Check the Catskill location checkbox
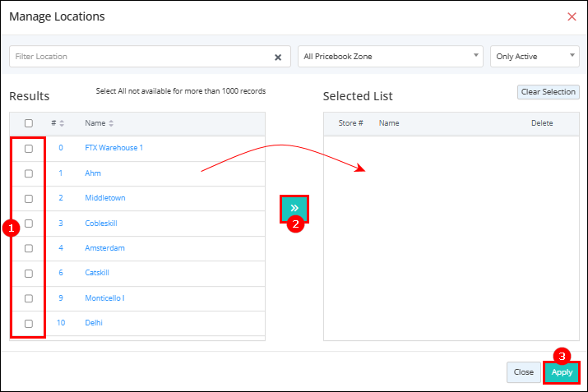Viewport: 588px width, 392px height. [x=29, y=274]
